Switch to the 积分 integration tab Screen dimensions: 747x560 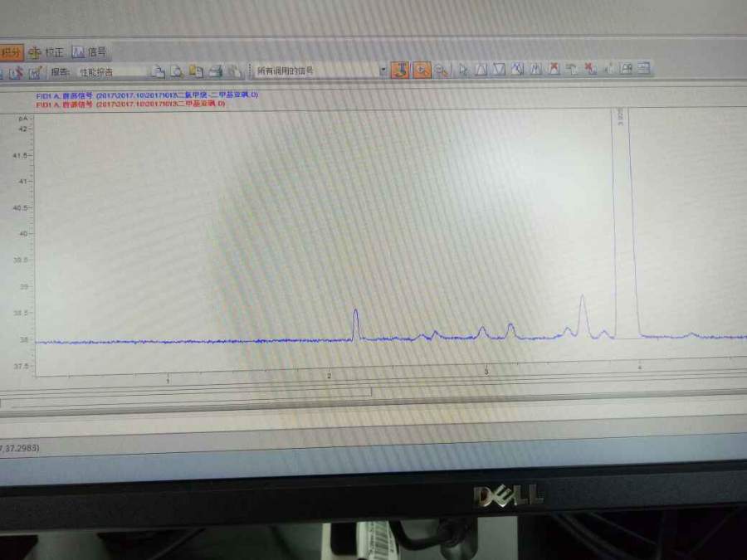coord(11,53)
